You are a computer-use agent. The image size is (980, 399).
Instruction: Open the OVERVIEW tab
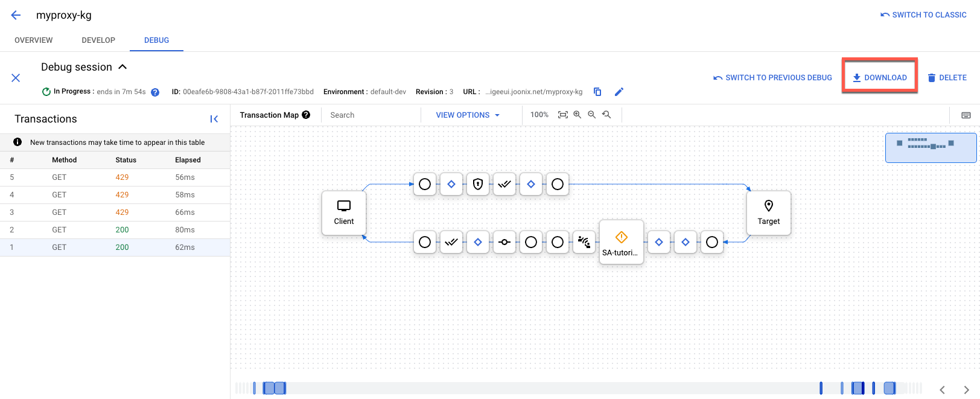click(34, 40)
